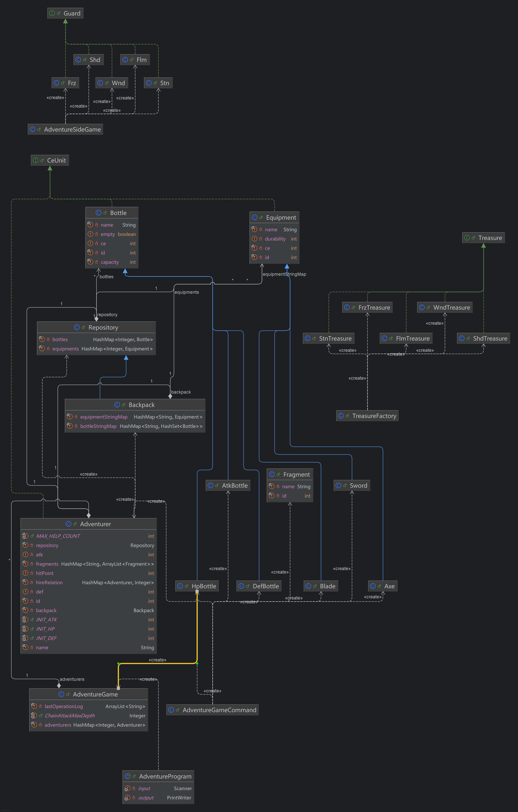Screen dimensions: 518x812
Task: Select the 'ChainAttackMaxDepth' field in AdventureGame
Action: 88,716
